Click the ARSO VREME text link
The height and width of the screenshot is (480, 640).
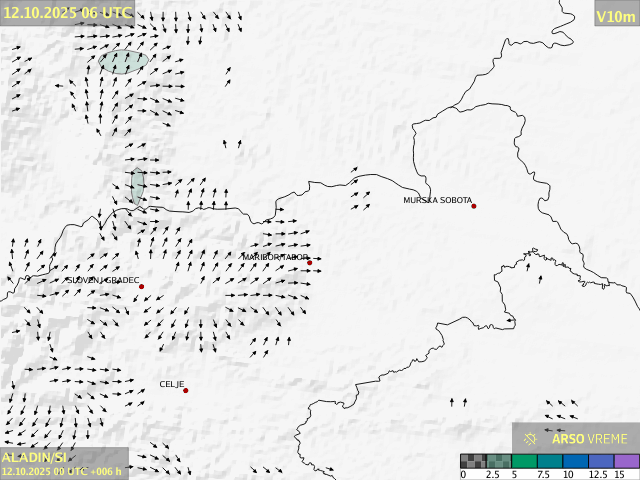click(590, 439)
